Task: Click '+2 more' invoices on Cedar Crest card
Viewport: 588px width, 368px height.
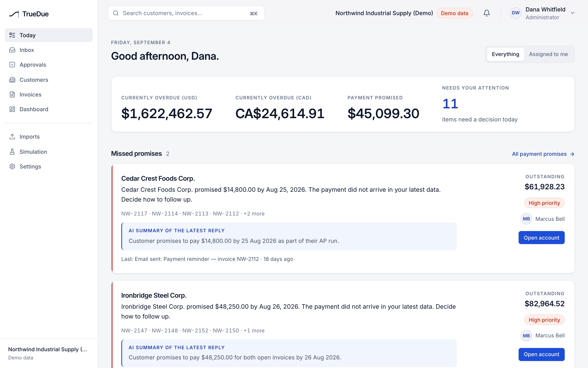Action: pyautogui.click(x=254, y=213)
